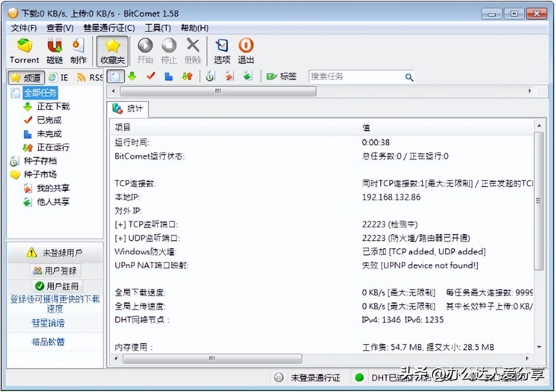Select 全部任务 in the tree
This screenshot has height=392, width=556.
[40, 93]
